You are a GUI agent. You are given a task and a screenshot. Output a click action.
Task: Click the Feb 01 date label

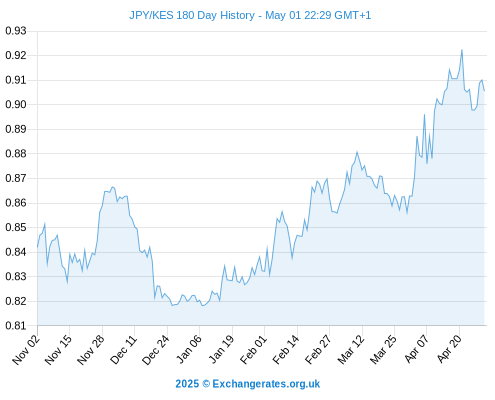[253, 350]
